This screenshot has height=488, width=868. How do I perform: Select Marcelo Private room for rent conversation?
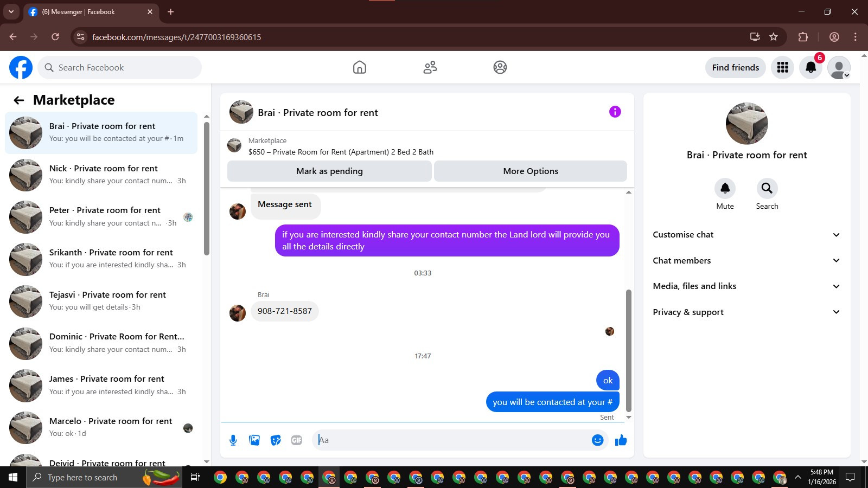click(101, 427)
